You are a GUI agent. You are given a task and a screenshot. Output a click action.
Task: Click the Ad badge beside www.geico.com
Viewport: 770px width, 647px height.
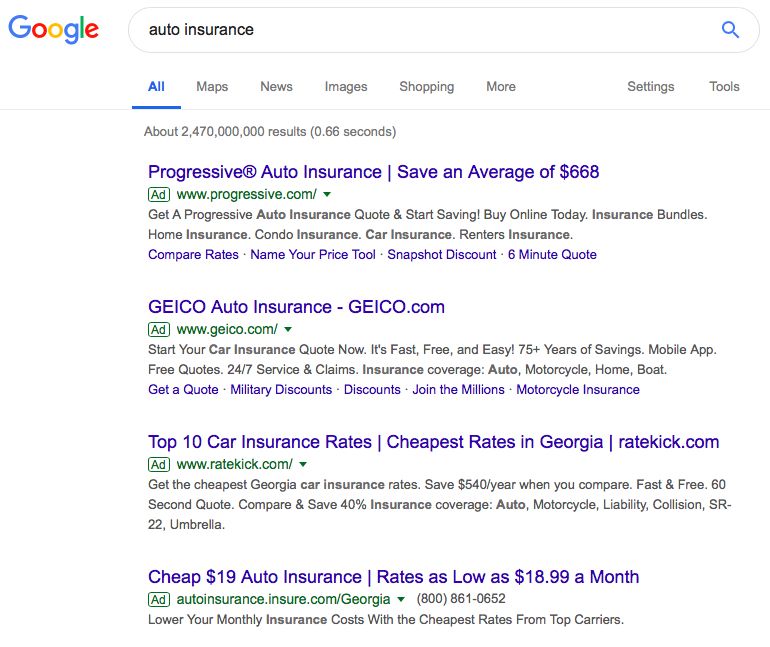[x=159, y=329]
